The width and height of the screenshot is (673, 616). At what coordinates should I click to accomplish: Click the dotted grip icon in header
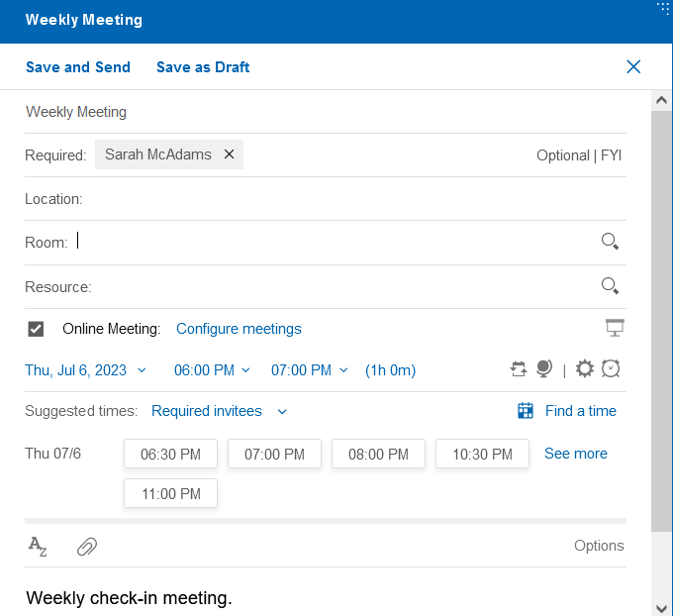pyautogui.click(x=663, y=7)
